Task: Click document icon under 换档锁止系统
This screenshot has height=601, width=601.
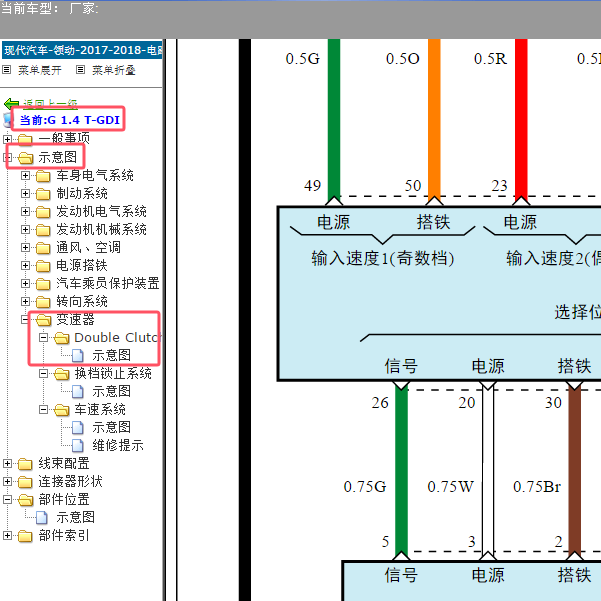Action: pyautogui.click(x=78, y=391)
